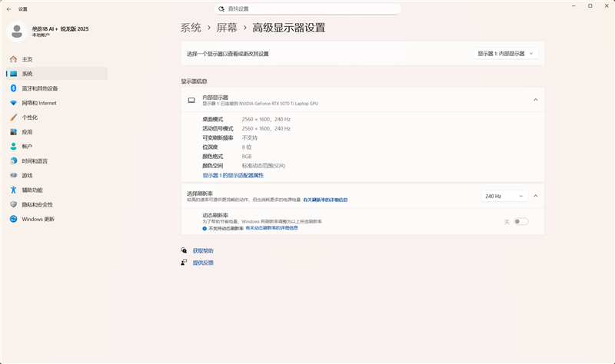Click 屏幕 in the breadcrumb
Image resolution: width=615 pixels, height=364 pixels.
226,28
